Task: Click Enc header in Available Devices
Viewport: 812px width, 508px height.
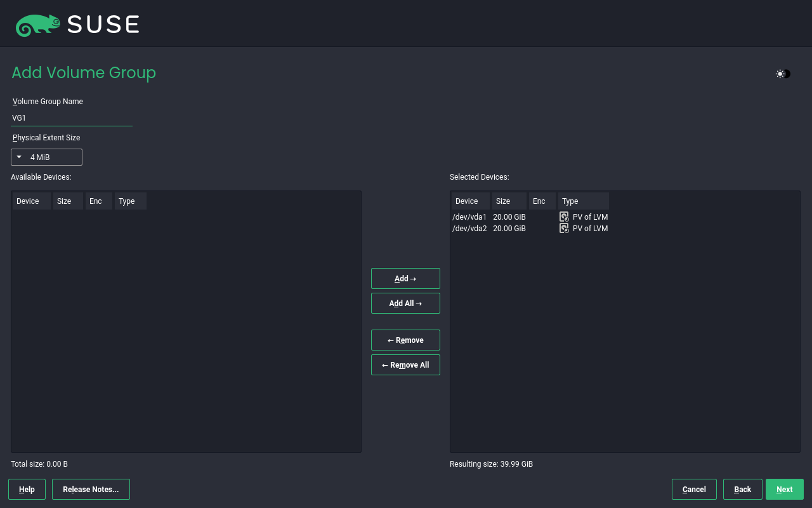Action: (x=99, y=201)
